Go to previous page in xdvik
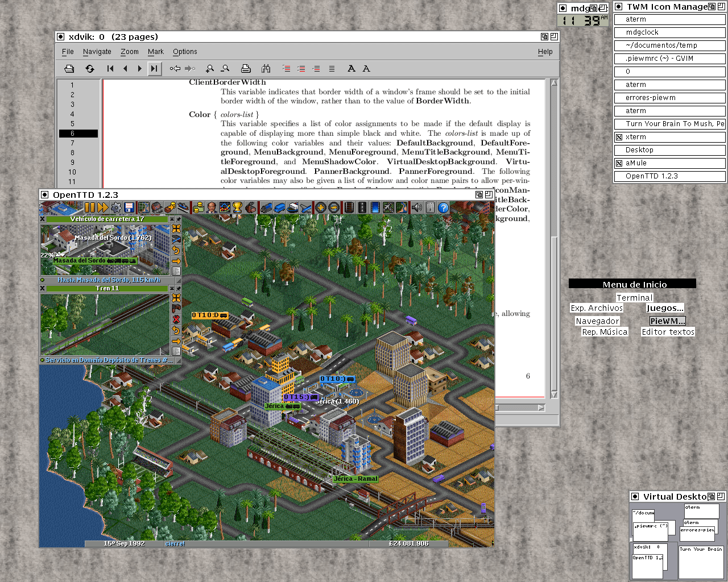The image size is (728, 582). tap(125, 69)
